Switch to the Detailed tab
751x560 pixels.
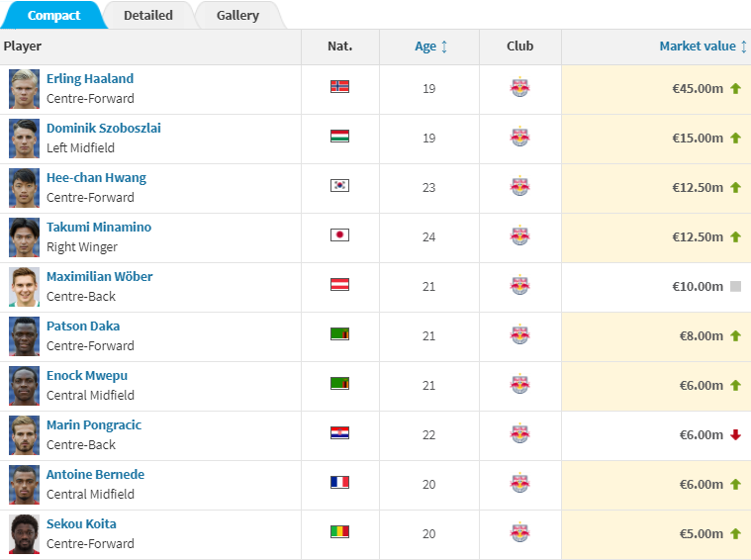click(x=148, y=16)
